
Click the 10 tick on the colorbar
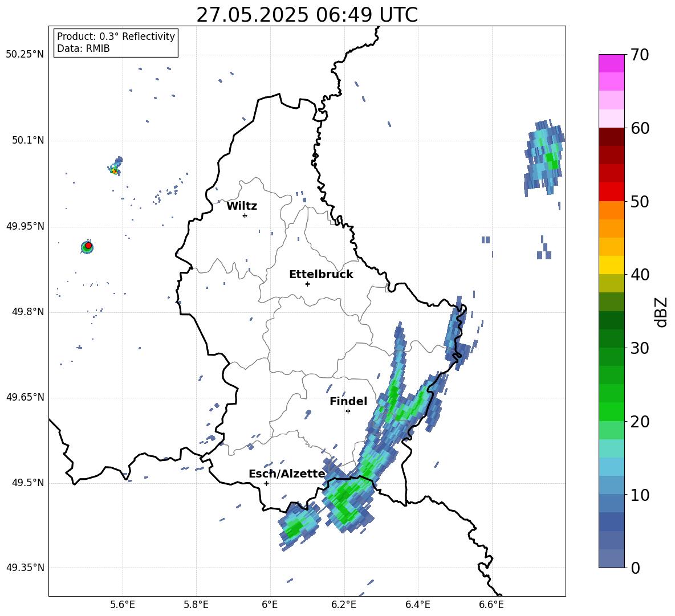coord(640,495)
